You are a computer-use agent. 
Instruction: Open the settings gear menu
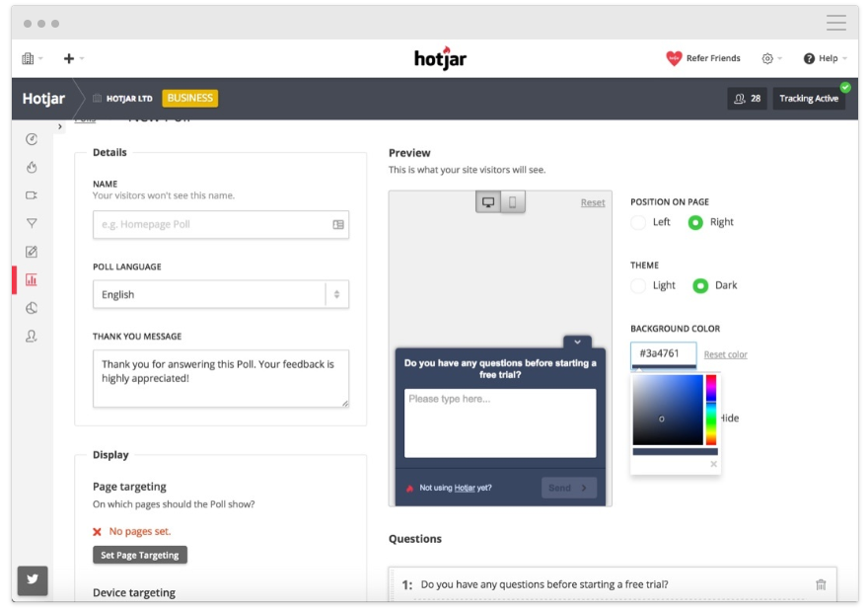pos(767,58)
